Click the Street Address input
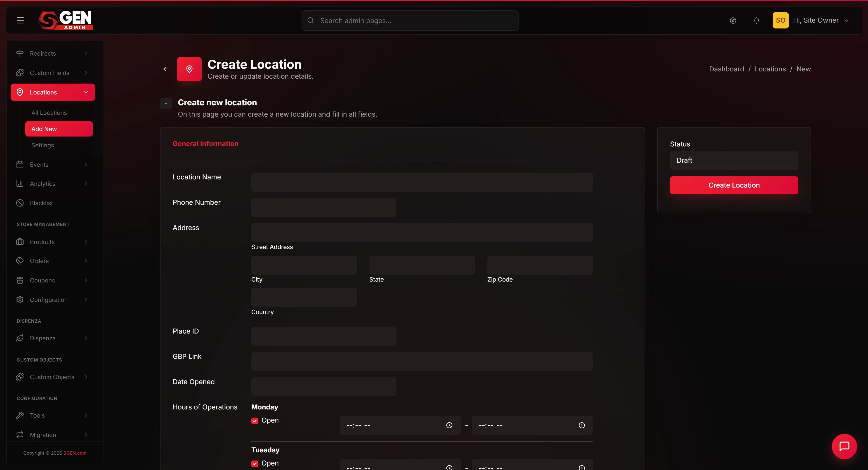The image size is (868, 470). click(x=422, y=233)
